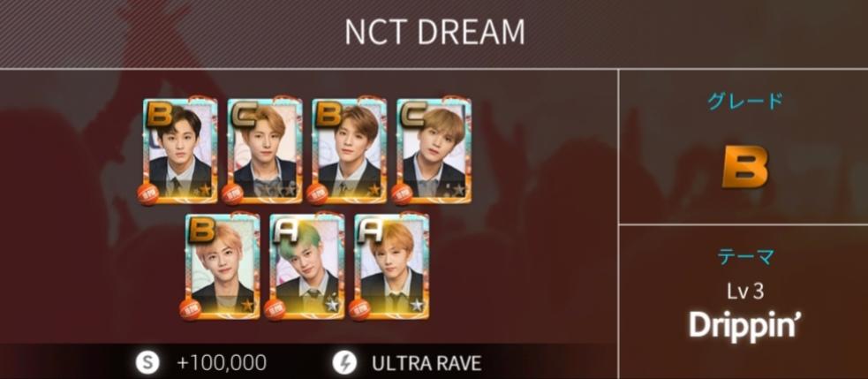Click the basketball badge on the black-haired card
Viewport: 868px width, 379px height.
148,194
